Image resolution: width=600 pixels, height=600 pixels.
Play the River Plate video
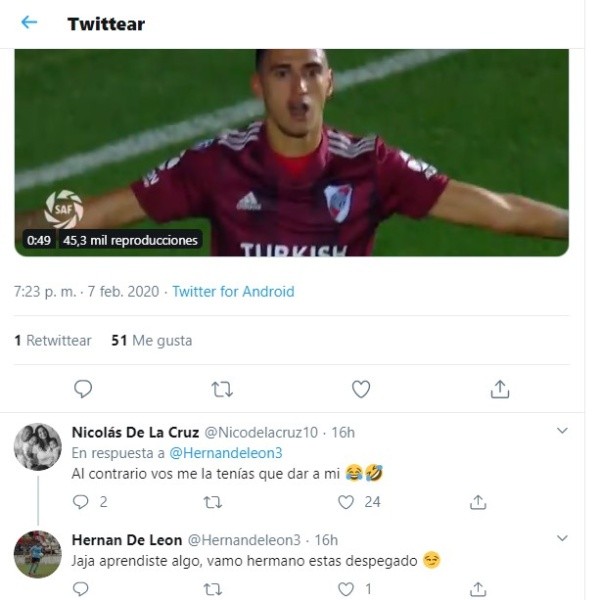[x=292, y=152]
